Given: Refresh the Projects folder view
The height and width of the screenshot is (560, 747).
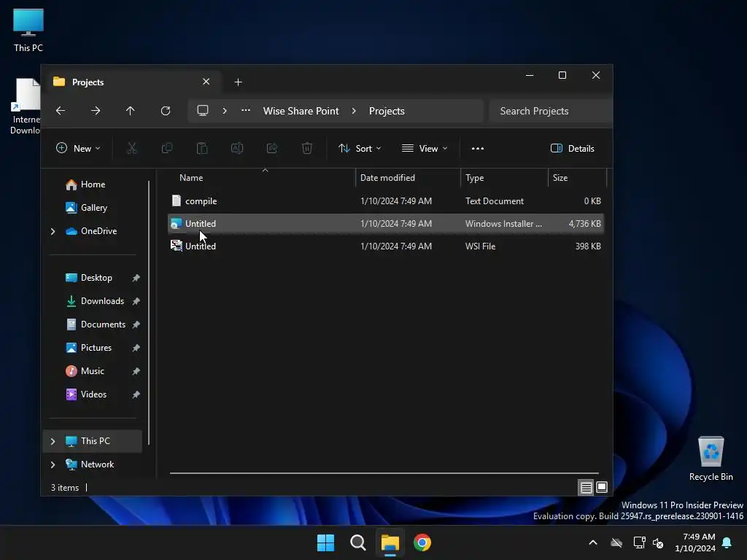Looking at the screenshot, I should pos(166,111).
